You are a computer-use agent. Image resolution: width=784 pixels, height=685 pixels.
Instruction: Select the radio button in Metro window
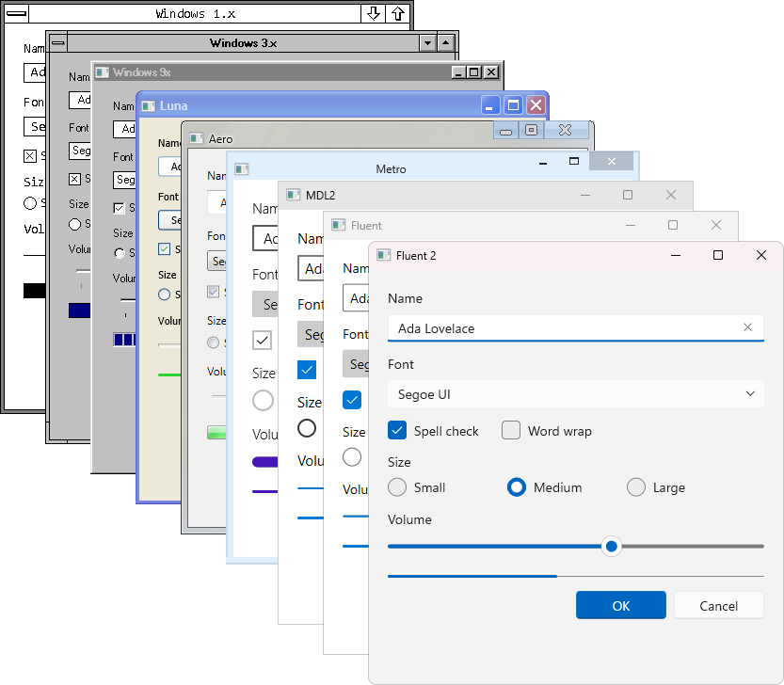(x=263, y=400)
